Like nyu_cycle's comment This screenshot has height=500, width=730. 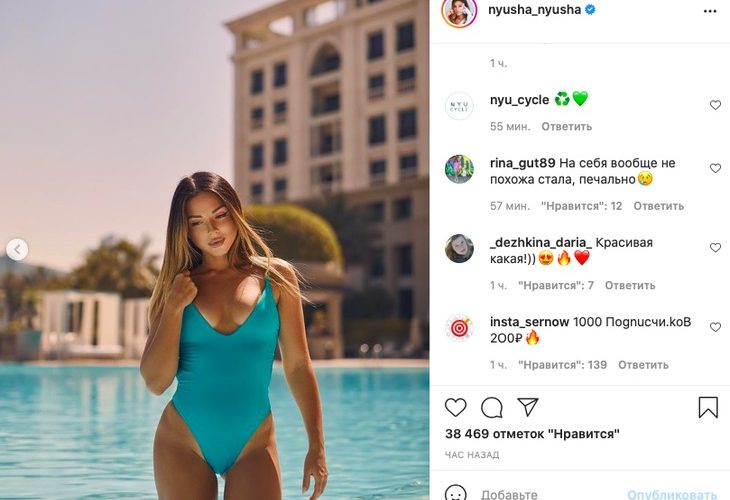click(x=715, y=105)
